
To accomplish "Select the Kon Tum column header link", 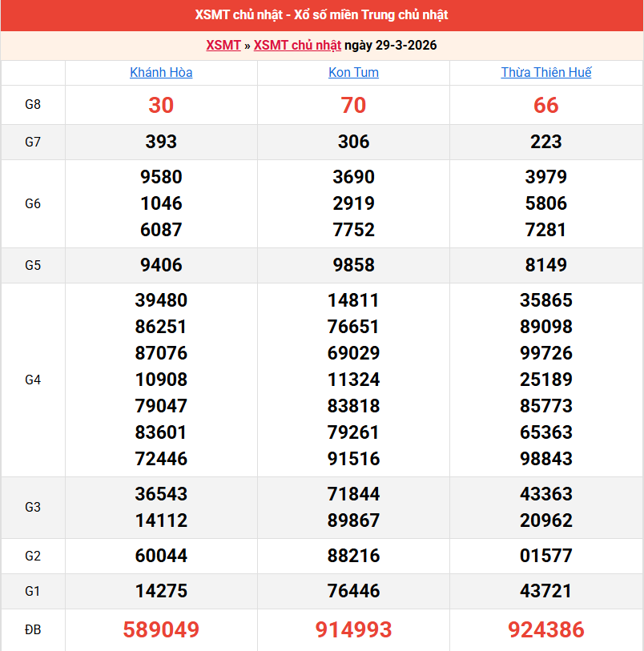I will 353,72.
